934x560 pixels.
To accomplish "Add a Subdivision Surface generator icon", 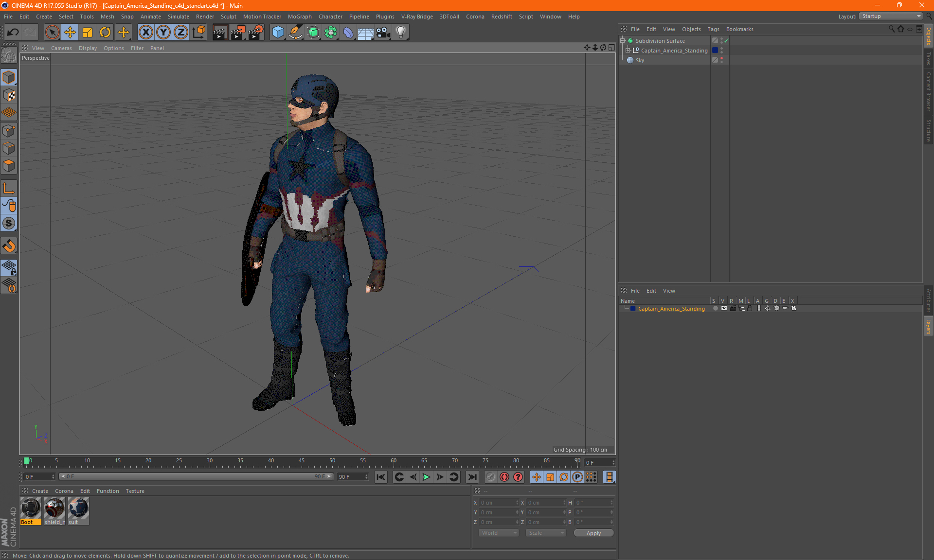I will [313, 33].
